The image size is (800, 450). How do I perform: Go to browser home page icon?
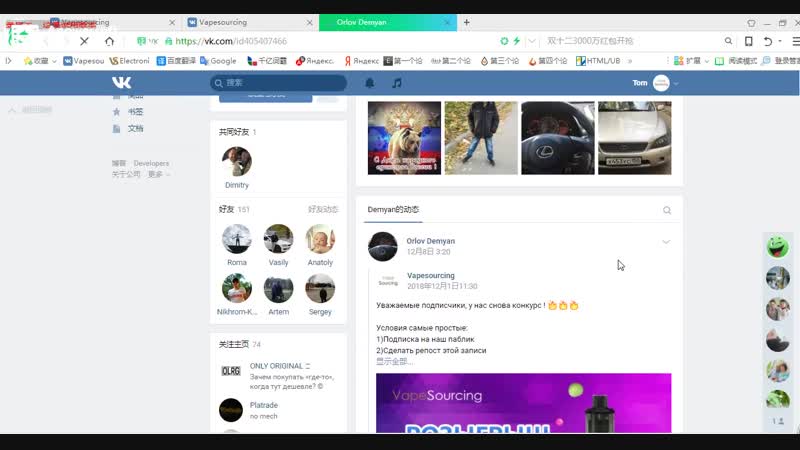pos(109,41)
